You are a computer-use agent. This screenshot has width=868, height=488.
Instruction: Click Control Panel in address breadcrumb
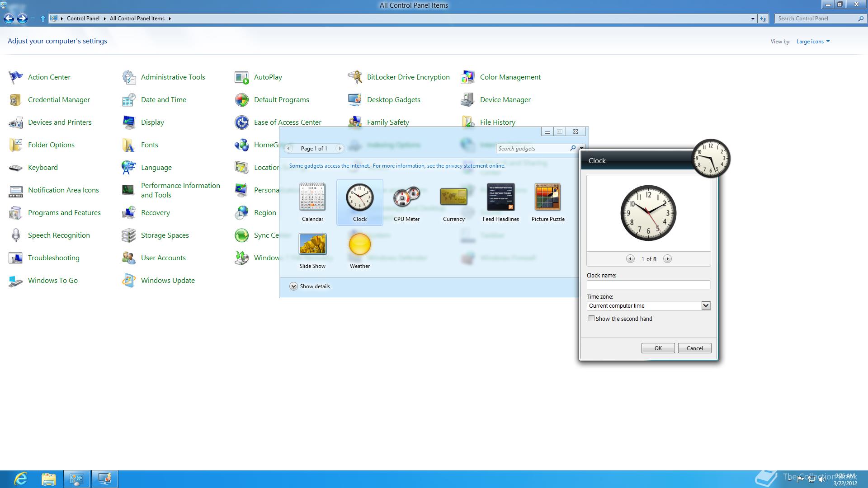pyautogui.click(x=83, y=19)
